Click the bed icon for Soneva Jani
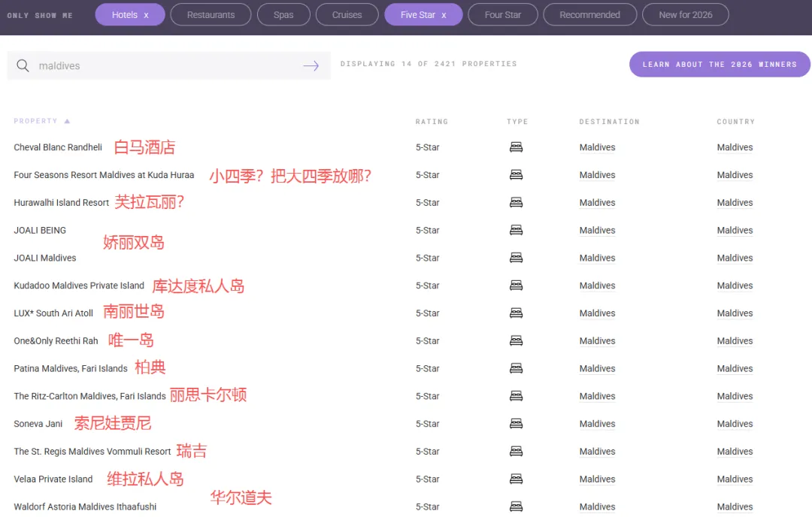Screen dimensions: 812x517 (516, 423)
